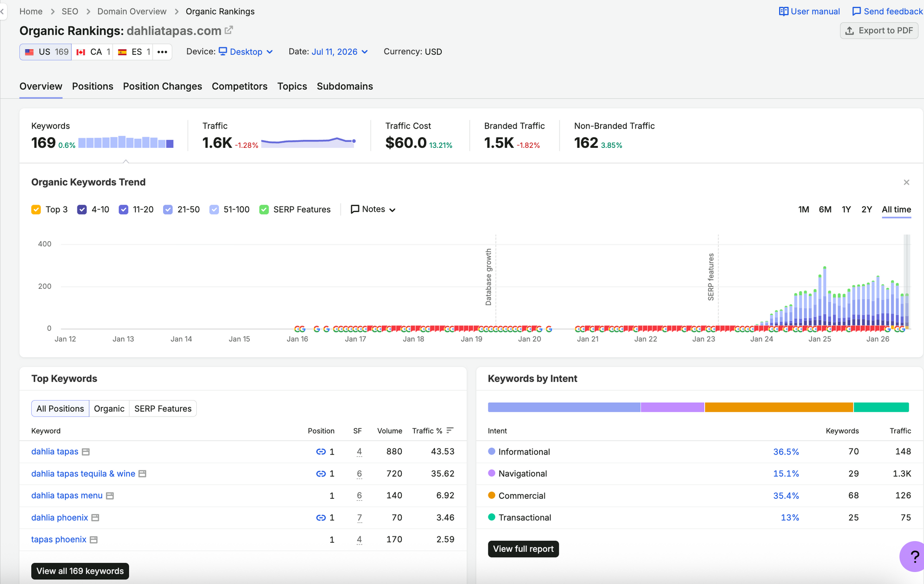Switch to the Topics tab
Image resolution: width=924 pixels, height=584 pixels.
pos(292,86)
